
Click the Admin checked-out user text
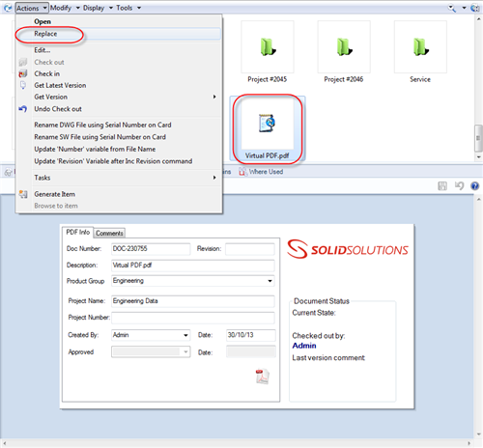click(304, 346)
